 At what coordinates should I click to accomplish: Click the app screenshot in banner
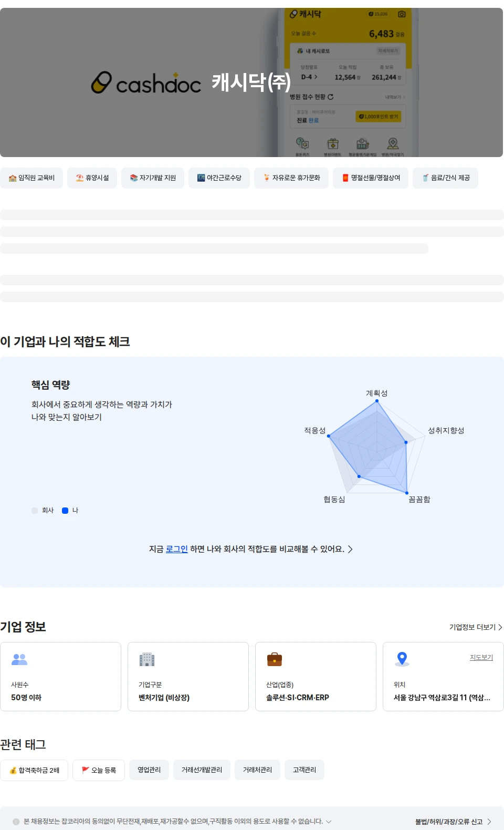[x=348, y=82]
